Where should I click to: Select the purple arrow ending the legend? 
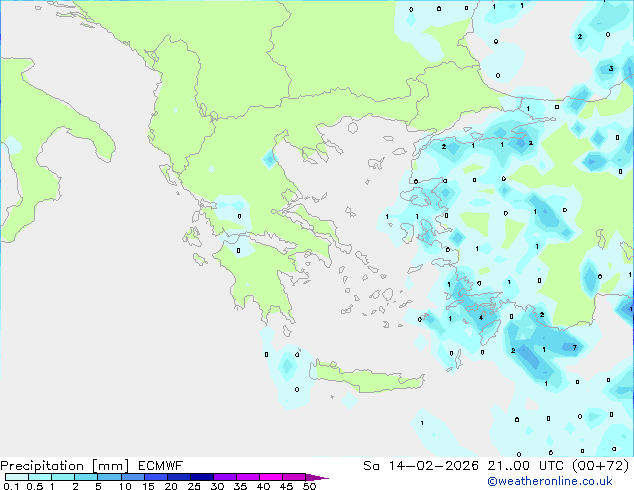click(x=317, y=477)
